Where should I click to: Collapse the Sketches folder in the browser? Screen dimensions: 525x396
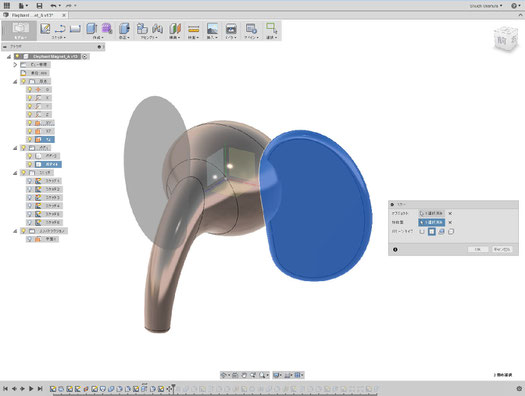pyautogui.click(x=15, y=173)
